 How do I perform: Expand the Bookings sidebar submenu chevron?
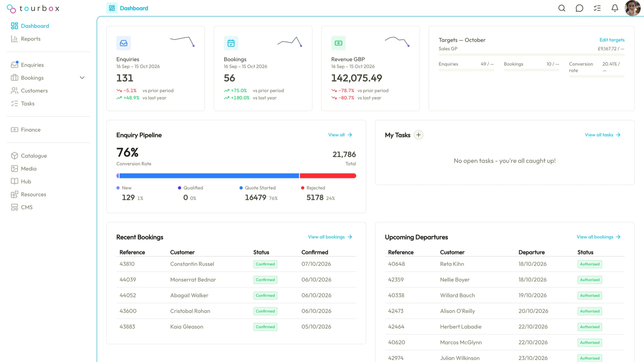(x=82, y=78)
